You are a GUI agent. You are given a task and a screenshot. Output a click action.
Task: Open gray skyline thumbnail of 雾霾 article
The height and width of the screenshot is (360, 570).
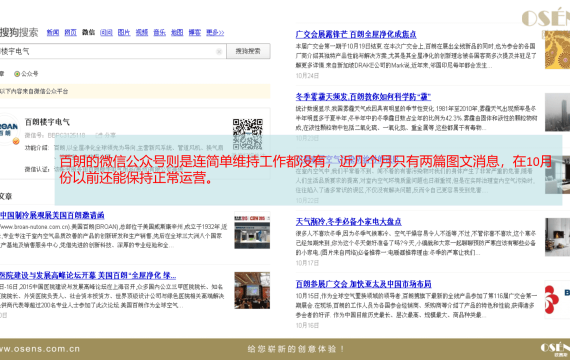557,112
